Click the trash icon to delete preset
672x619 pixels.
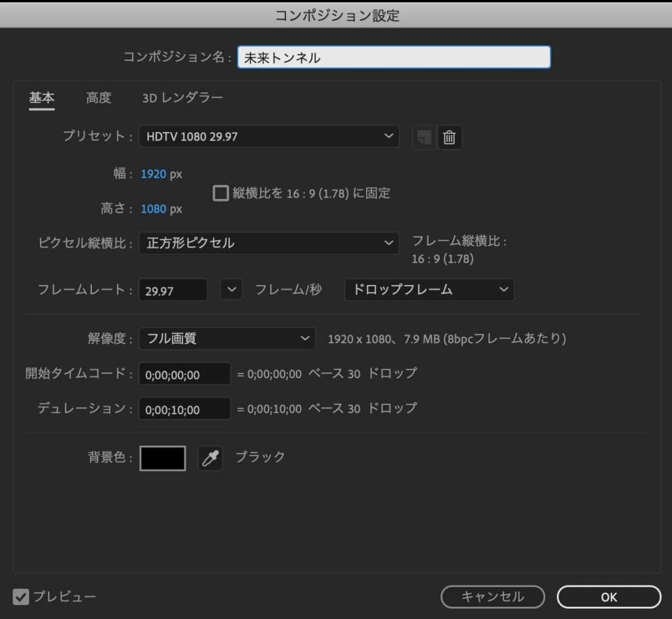[449, 137]
